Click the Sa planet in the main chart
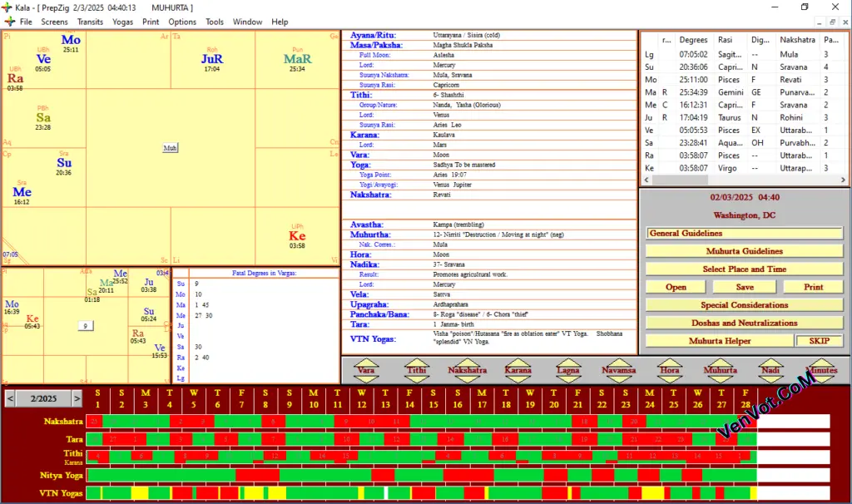Screen dimensions: 852x504 tap(43, 118)
